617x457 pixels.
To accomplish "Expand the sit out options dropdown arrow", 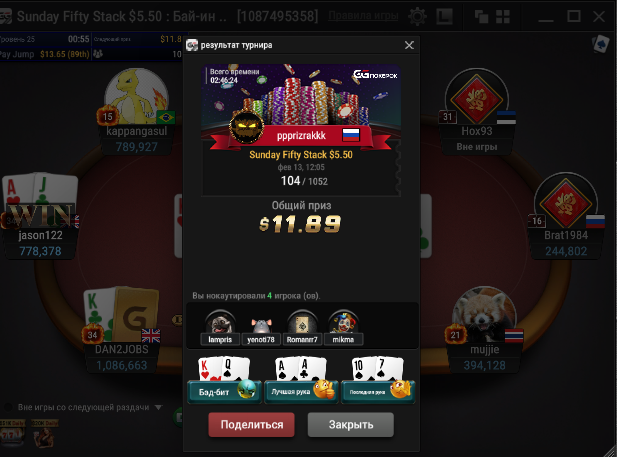I will click(158, 407).
